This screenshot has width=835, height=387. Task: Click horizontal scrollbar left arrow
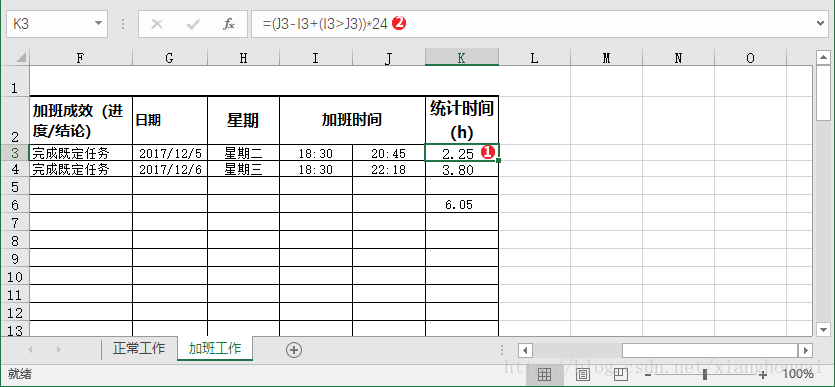[526, 350]
